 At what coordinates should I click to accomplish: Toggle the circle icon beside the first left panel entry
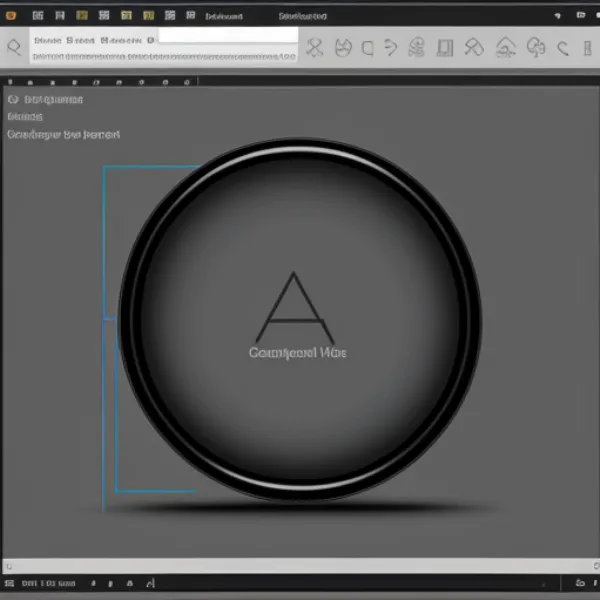point(12,99)
